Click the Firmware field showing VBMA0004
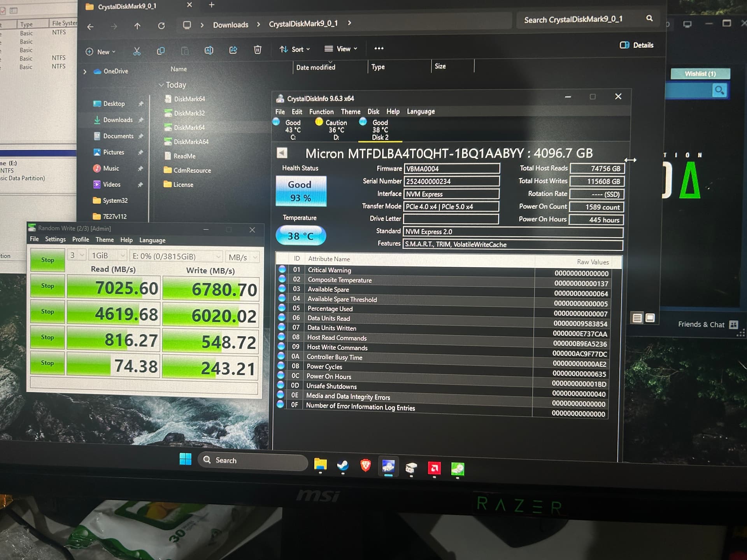Viewport: 747px width, 560px height. click(452, 168)
